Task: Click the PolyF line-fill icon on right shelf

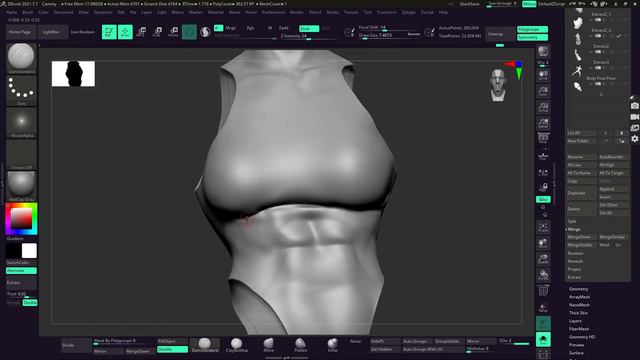Action: pyautogui.click(x=543, y=291)
